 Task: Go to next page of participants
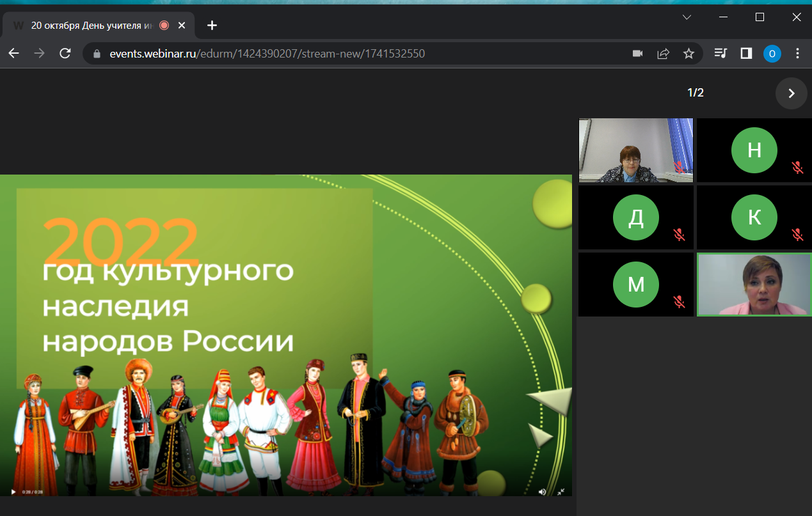pos(792,93)
